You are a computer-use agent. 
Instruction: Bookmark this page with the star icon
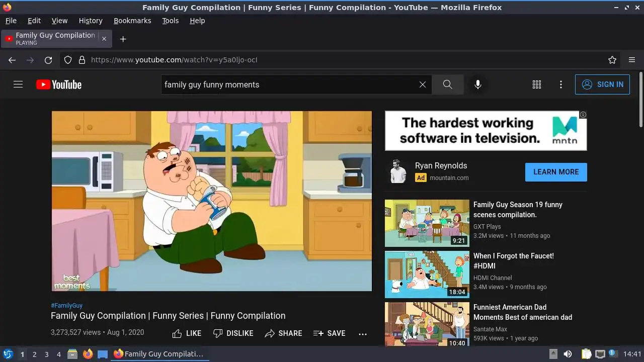pyautogui.click(x=612, y=60)
